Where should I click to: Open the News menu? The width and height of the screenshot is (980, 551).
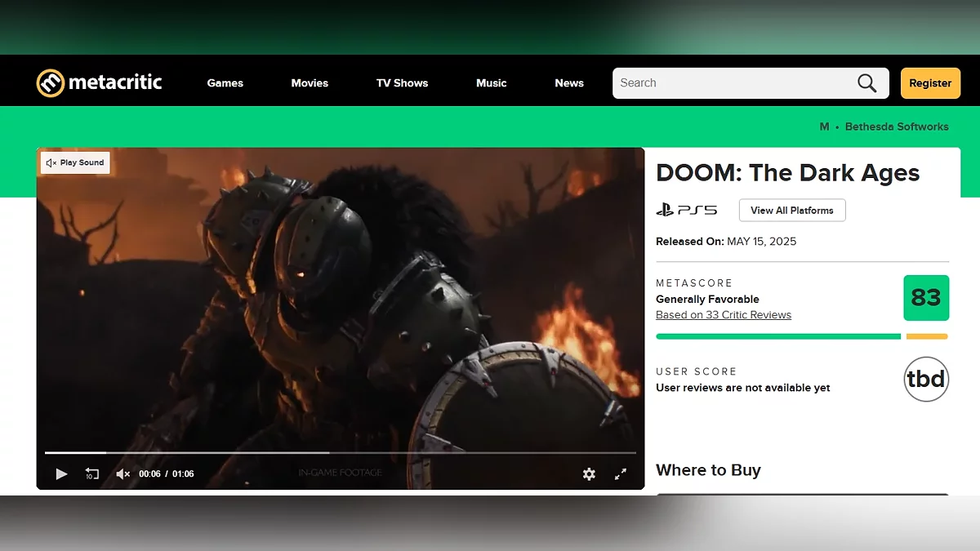tap(569, 83)
